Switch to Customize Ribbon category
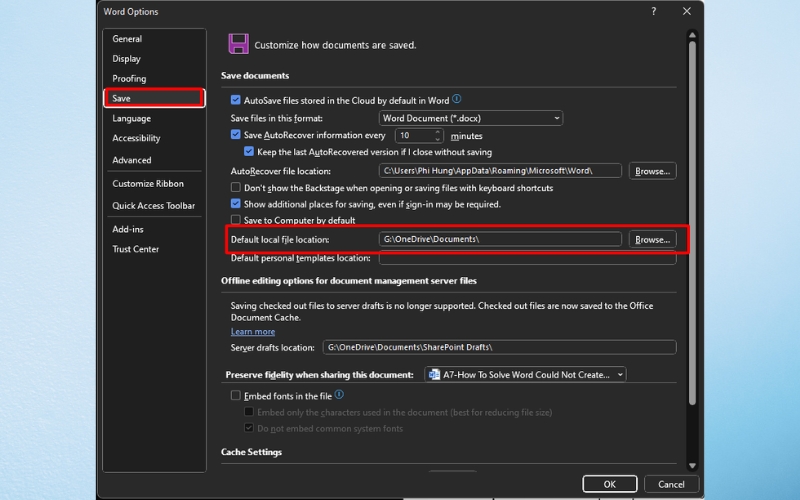 coord(147,184)
